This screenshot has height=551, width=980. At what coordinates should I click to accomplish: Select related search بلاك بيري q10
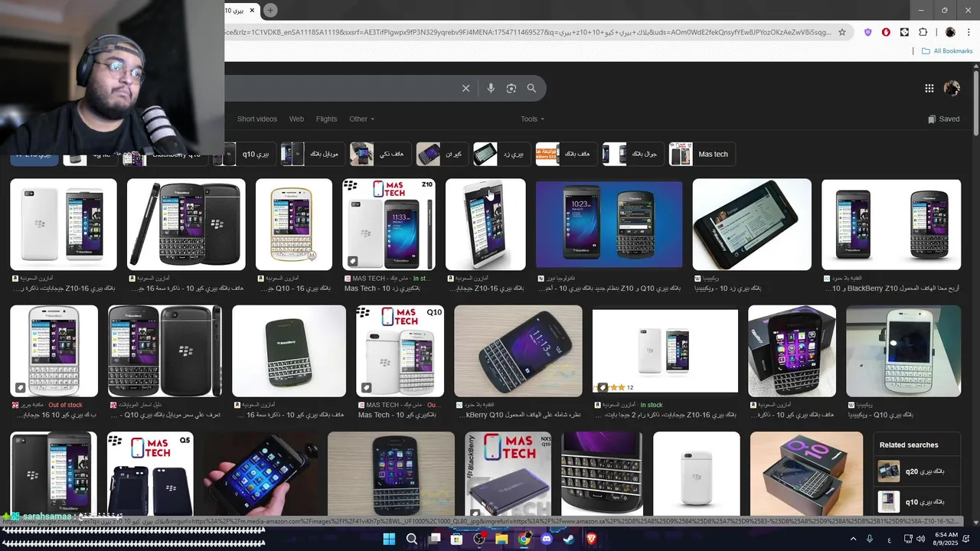916,502
